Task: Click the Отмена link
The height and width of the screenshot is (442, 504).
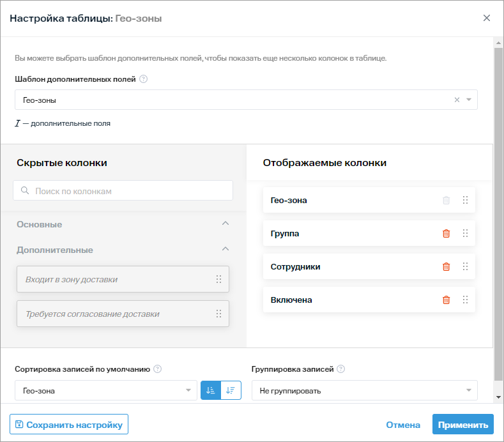Action: 403,425
